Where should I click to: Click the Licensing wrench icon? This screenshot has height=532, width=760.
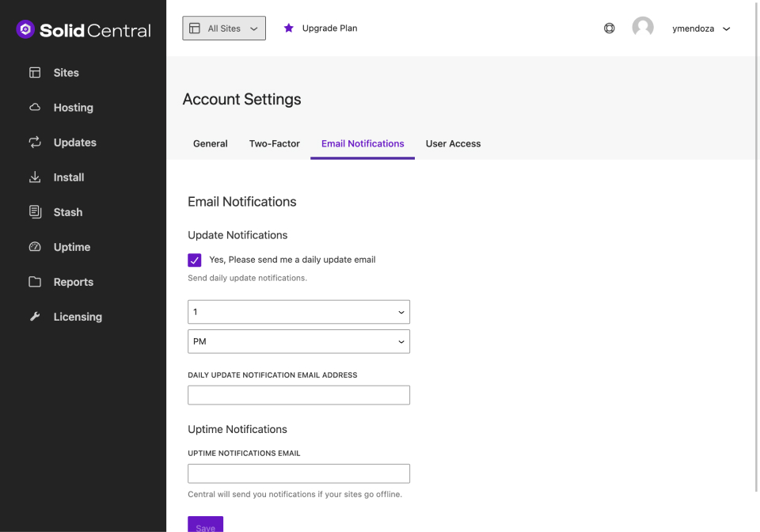(x=35, y=317)
